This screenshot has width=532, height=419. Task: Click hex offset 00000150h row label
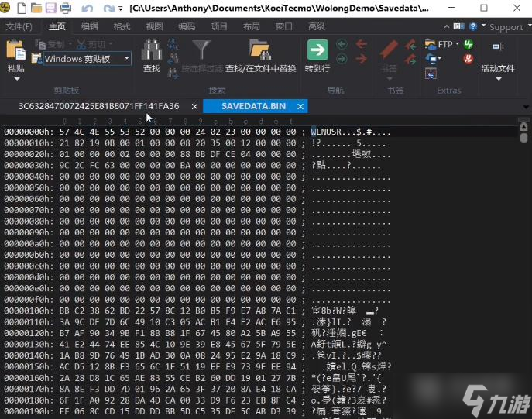[x=29, y=367]
